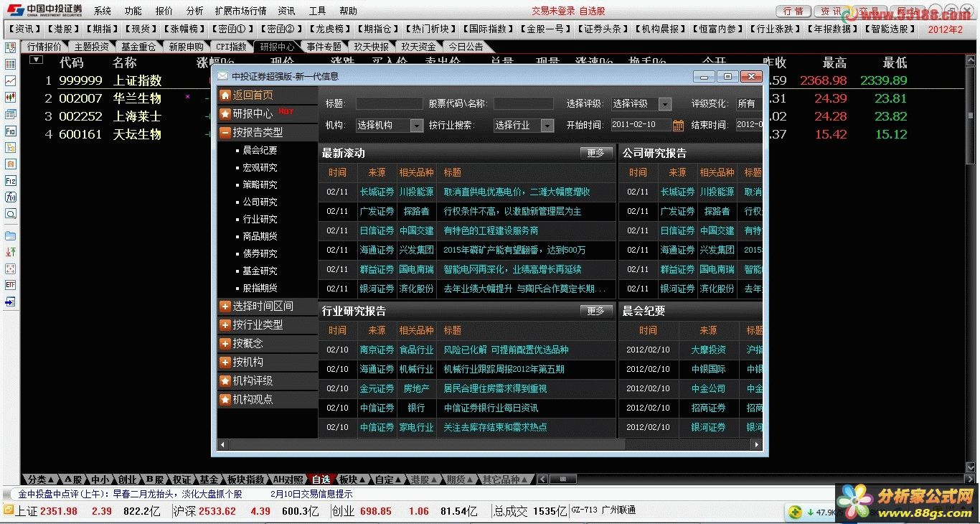The image size is (980, 524).
Task: Open report 机械行业跟踪周报2012年第五期
Action: (504, 369)
